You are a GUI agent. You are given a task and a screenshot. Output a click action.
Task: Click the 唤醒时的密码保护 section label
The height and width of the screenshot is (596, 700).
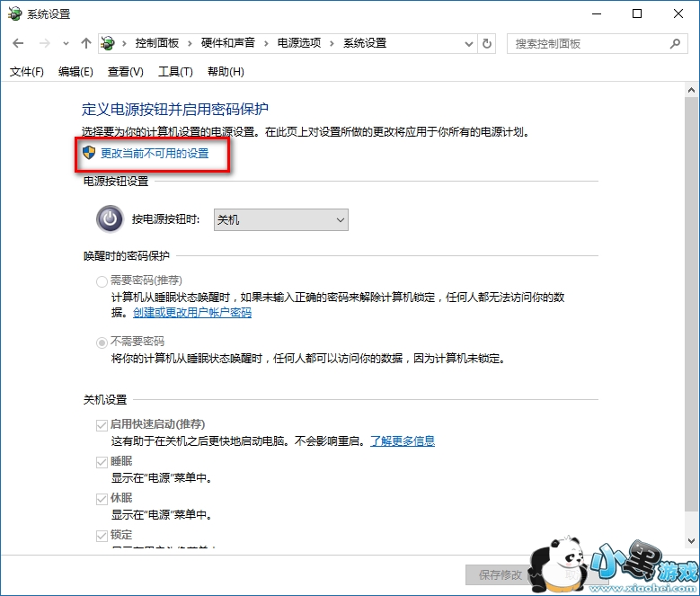pos(127,256)
